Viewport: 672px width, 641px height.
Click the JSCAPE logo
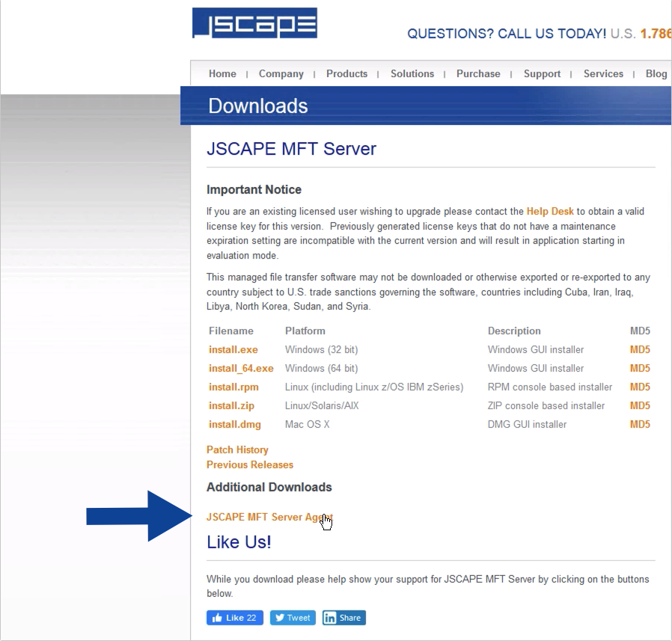(254, 22)
